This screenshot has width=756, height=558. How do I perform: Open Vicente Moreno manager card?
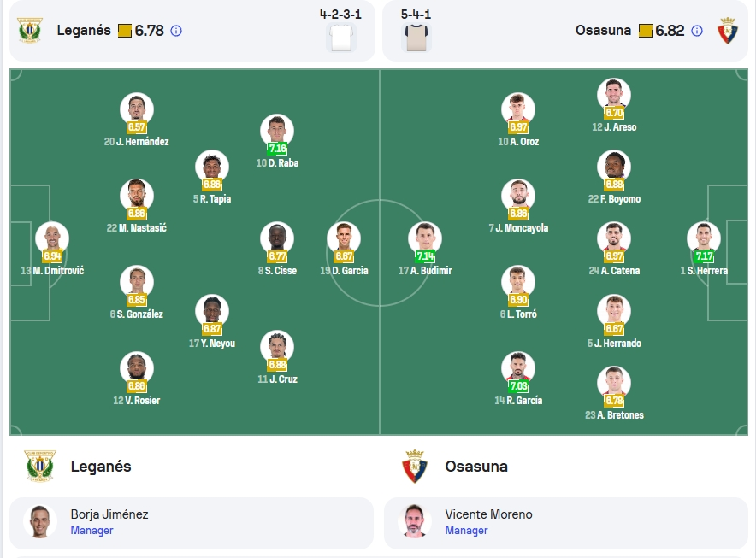[x=566, y=522]
